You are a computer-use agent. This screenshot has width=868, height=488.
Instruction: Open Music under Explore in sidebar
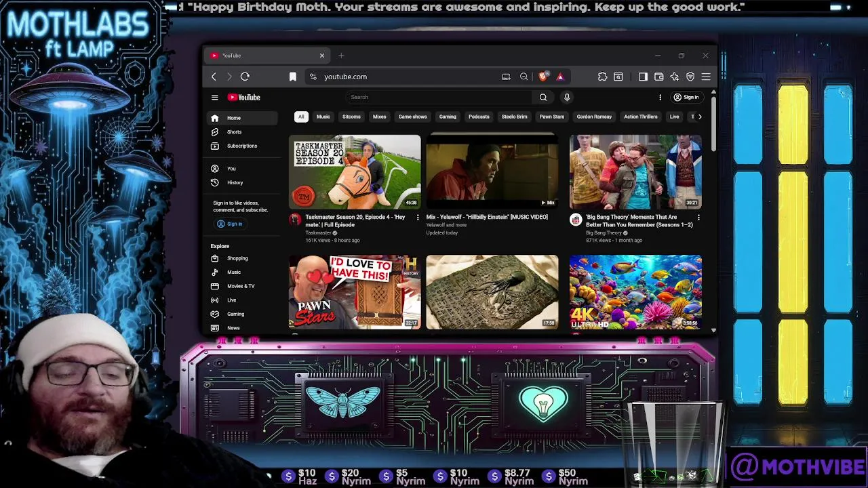click(242, 272)
